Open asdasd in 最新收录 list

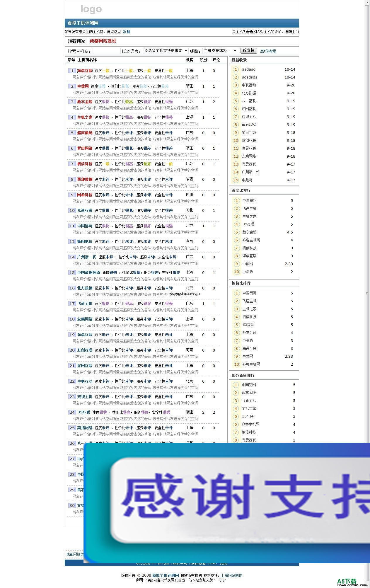(x=249, y=69)
